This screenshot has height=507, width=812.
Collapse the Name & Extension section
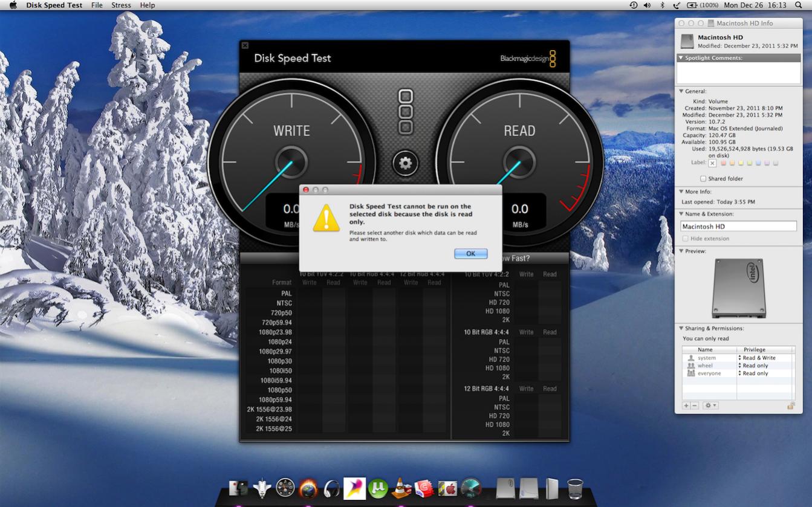[x=681, y=214]
